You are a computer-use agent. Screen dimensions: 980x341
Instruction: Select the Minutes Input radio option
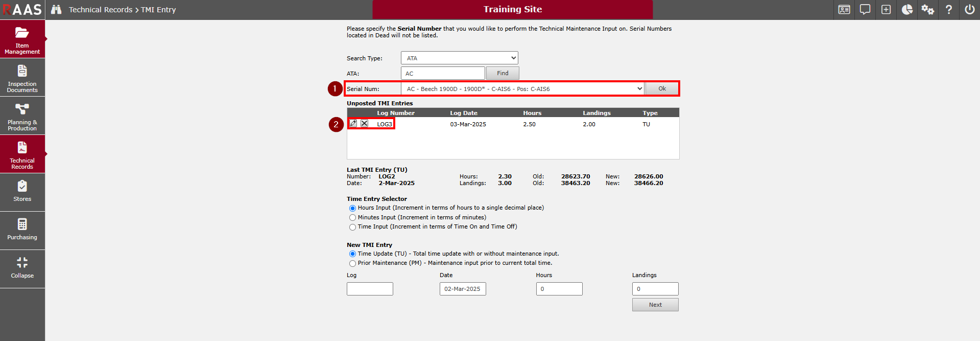coord(352,218)
